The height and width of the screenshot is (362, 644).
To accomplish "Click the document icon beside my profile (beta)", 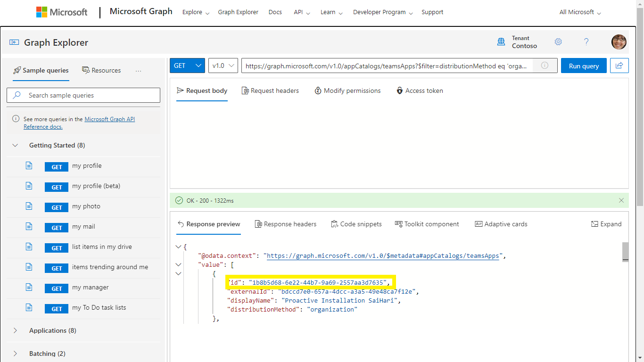I will [x=29, y=186].
